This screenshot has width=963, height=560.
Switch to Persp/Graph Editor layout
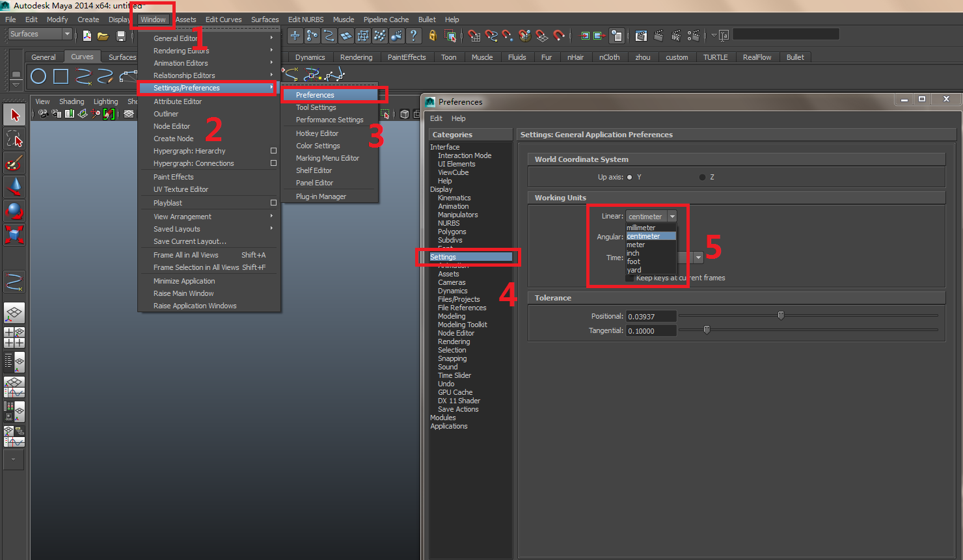point(14,387)
